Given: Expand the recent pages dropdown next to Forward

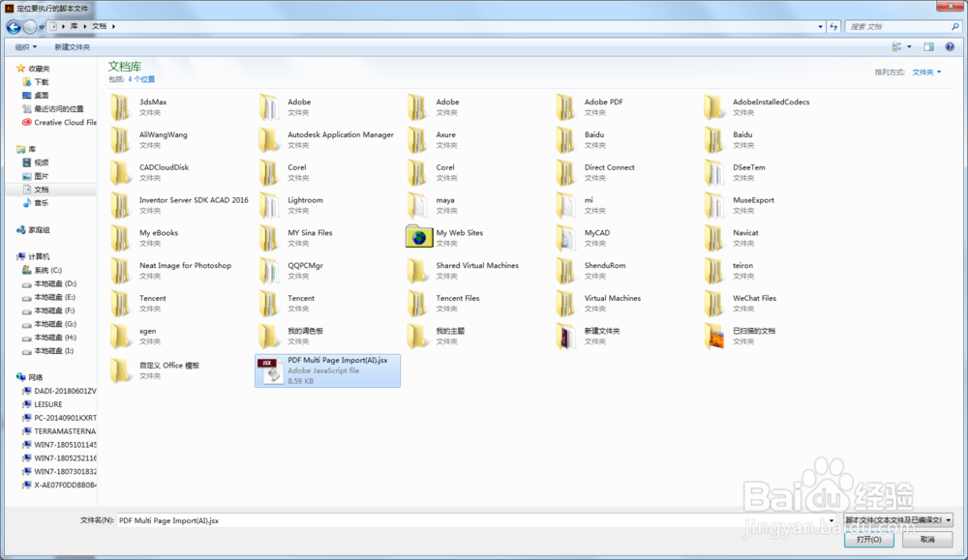Looking at the screenshot, I should point(42,27).
